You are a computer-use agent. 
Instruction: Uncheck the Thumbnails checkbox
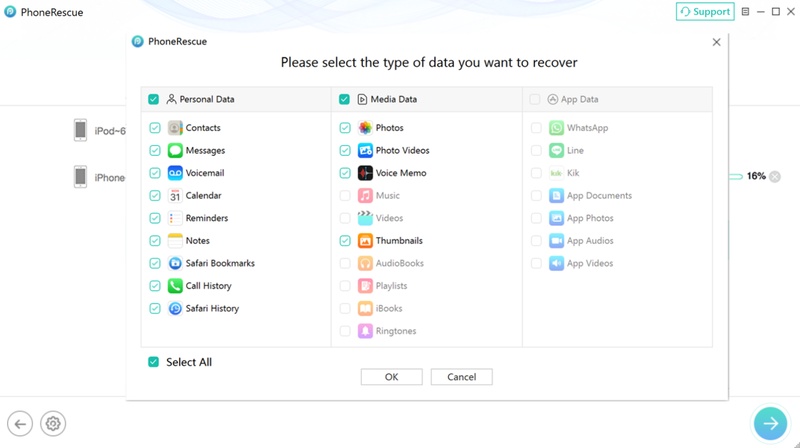[345, 240]
